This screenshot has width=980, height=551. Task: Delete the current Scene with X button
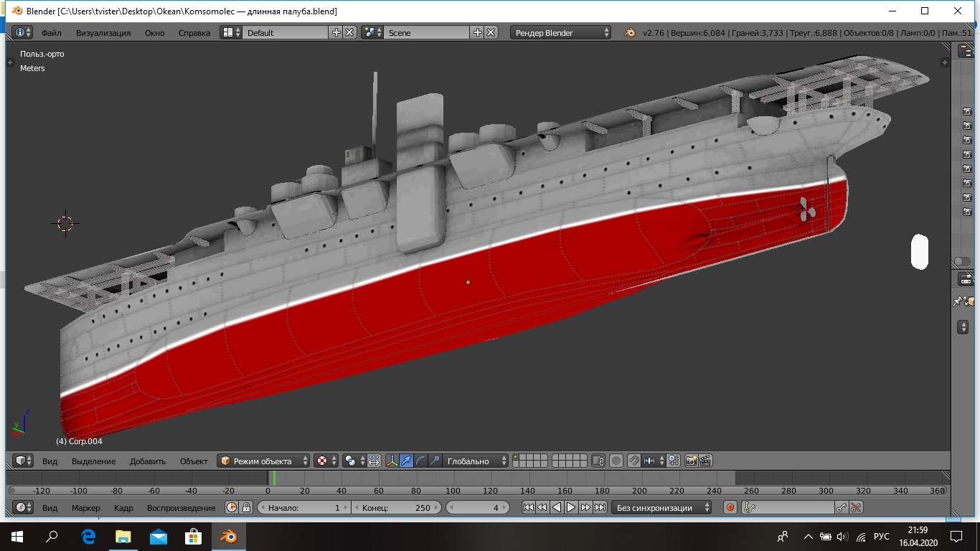pyautogui.click(x=491, y=33)
